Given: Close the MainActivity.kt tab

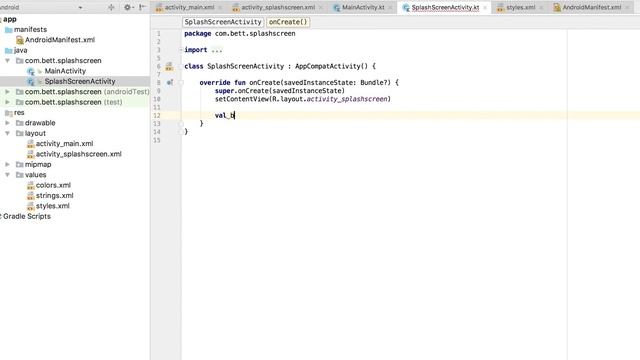Looking at the screenshot, I should coord(390,8).
